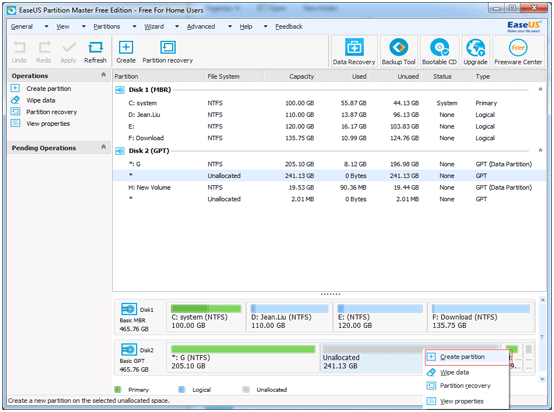This screenshot has width=554, height=412.
Task: Click the Disk 2 (GPT) drive icon in list
Action: (120, 151)
